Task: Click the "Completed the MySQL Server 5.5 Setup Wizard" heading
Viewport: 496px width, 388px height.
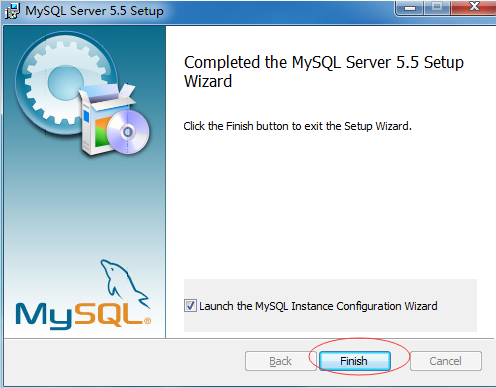Action: (323, 72)
